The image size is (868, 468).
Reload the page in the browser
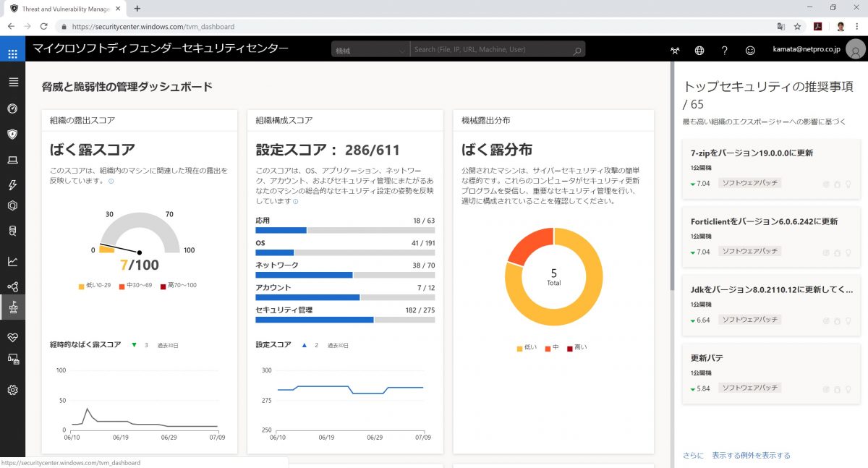(43, 26)
